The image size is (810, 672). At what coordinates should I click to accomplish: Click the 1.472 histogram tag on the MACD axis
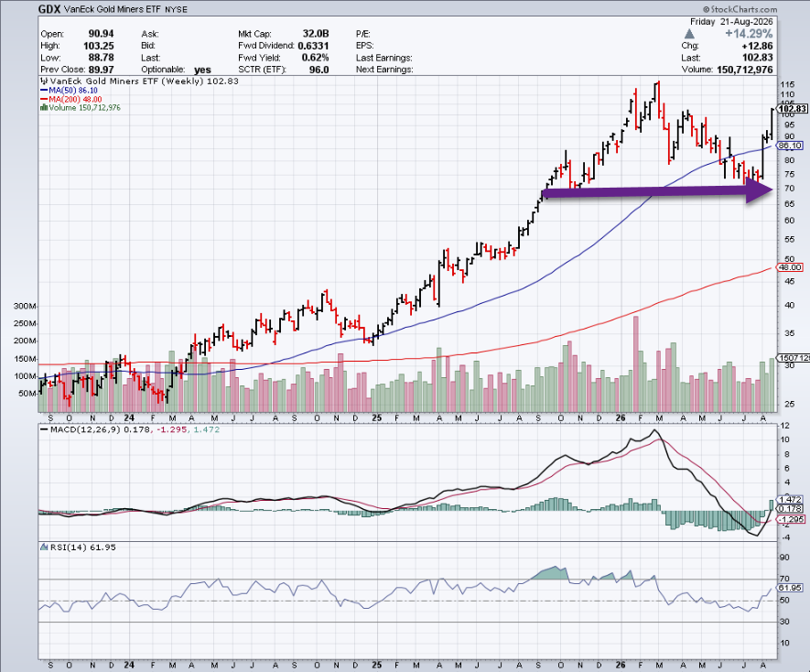pyautogui.click(x=791, y=499)
